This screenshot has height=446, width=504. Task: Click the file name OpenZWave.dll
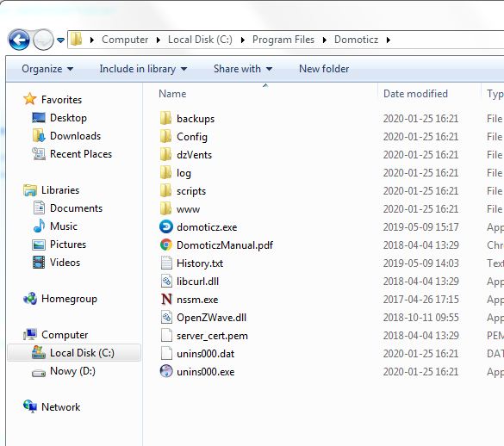(211, 318)
